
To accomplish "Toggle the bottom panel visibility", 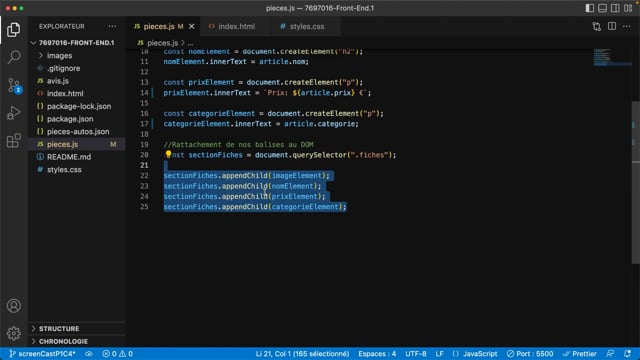I will pyautogui.click(x=602, y=8).
